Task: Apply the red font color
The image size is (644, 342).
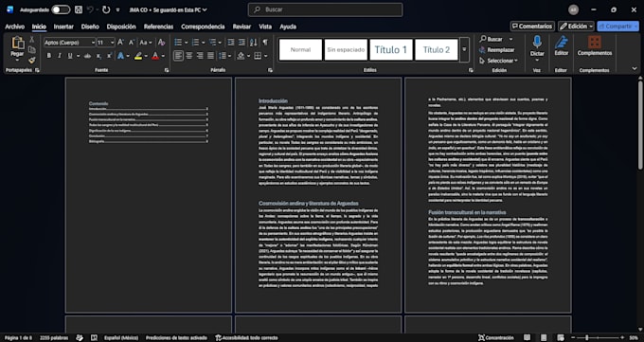Action: [155, 56]
